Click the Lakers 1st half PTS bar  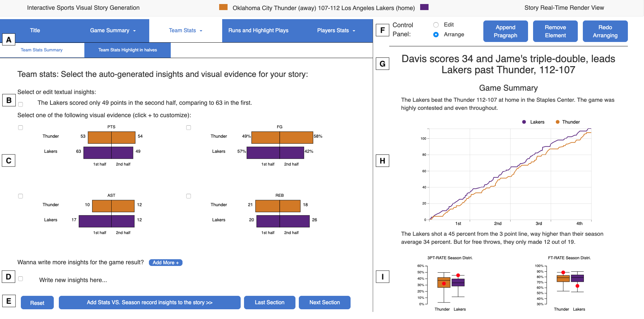97,152
